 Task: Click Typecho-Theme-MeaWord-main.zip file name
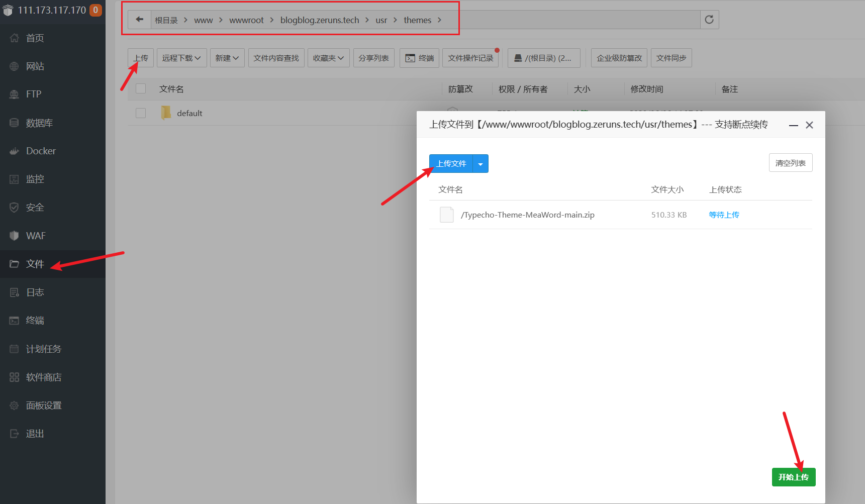(528, 215)
